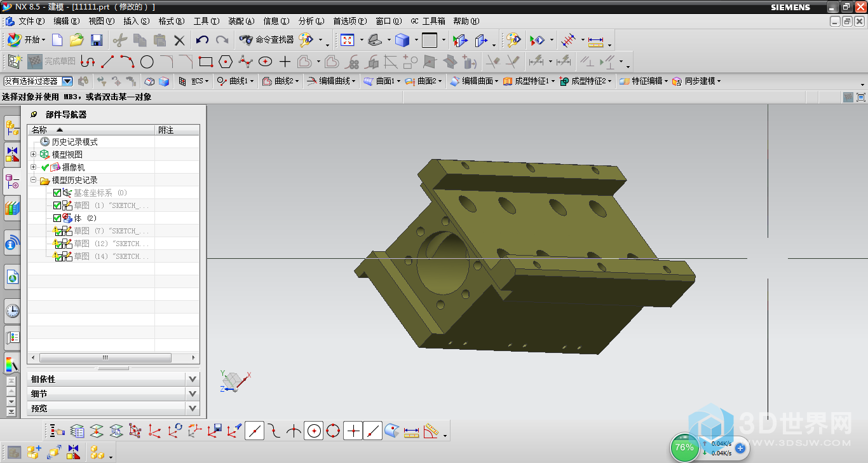Open the Command Finder (命令查找器)

click(266, 40)
